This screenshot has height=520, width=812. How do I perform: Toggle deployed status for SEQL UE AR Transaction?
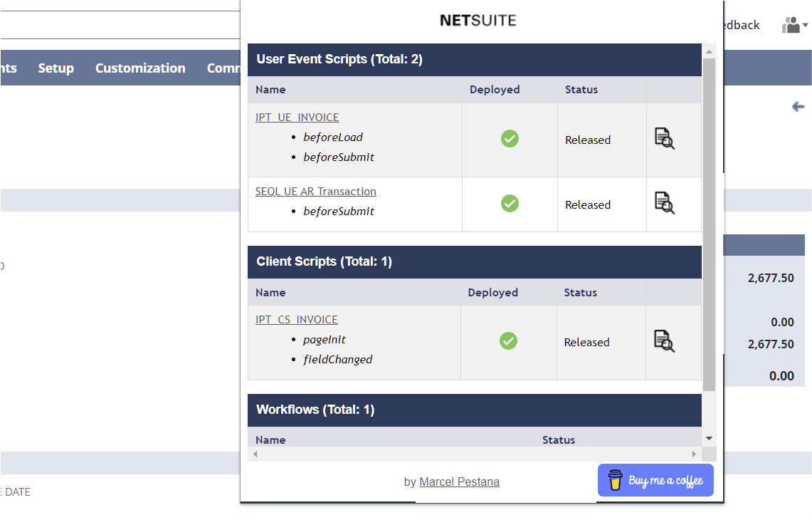[x=510, y=203]
